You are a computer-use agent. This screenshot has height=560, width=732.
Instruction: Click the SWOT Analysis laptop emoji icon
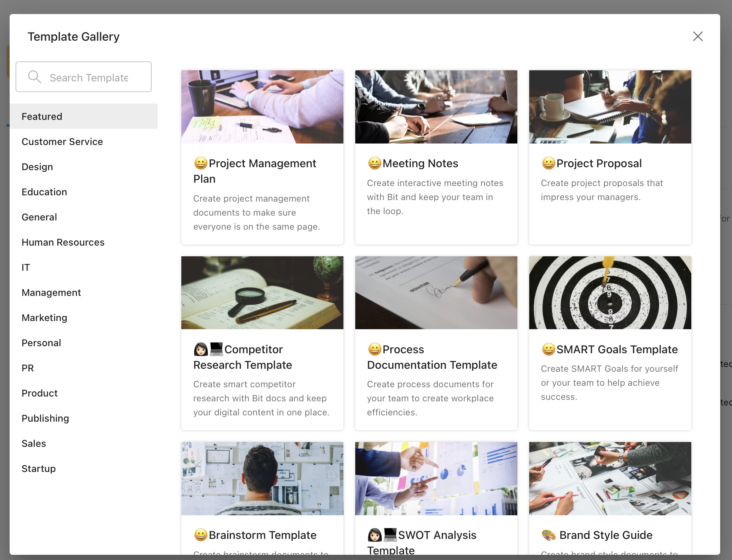(x=390, y=534)
